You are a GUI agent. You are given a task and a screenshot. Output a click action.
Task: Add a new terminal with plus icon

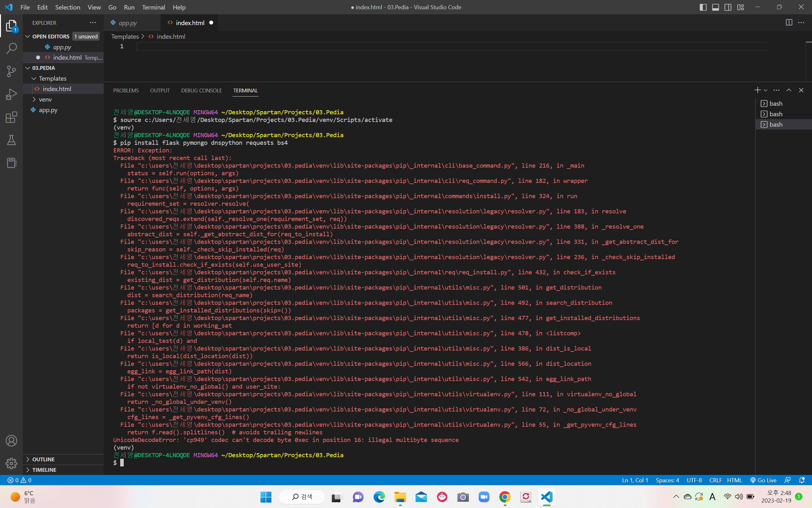757,90
